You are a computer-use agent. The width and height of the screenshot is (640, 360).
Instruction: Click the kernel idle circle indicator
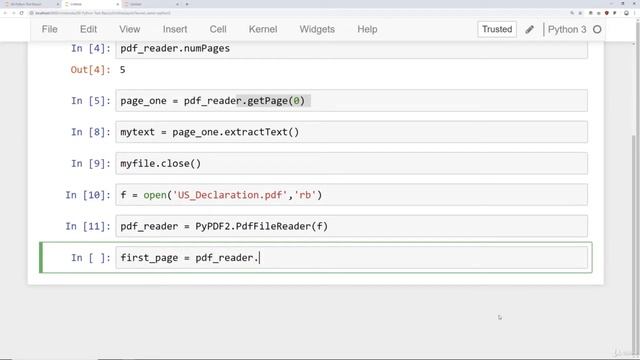click(597, 29)
